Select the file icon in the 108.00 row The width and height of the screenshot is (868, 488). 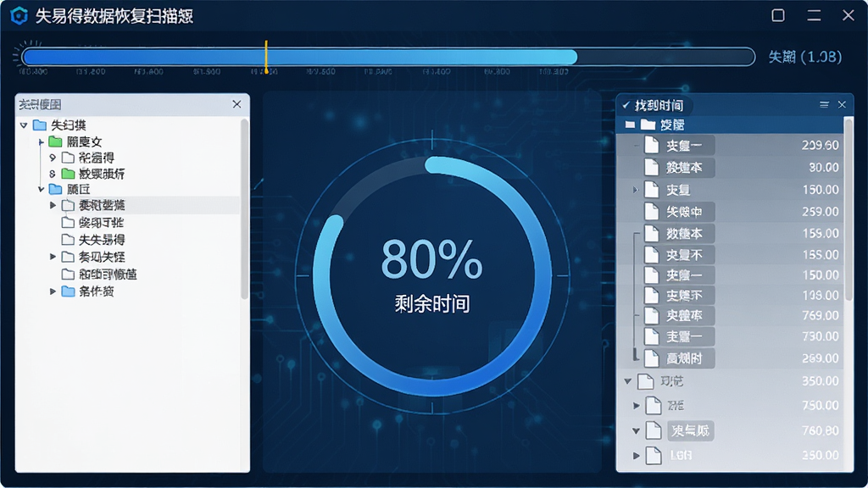tap(652, 296)
